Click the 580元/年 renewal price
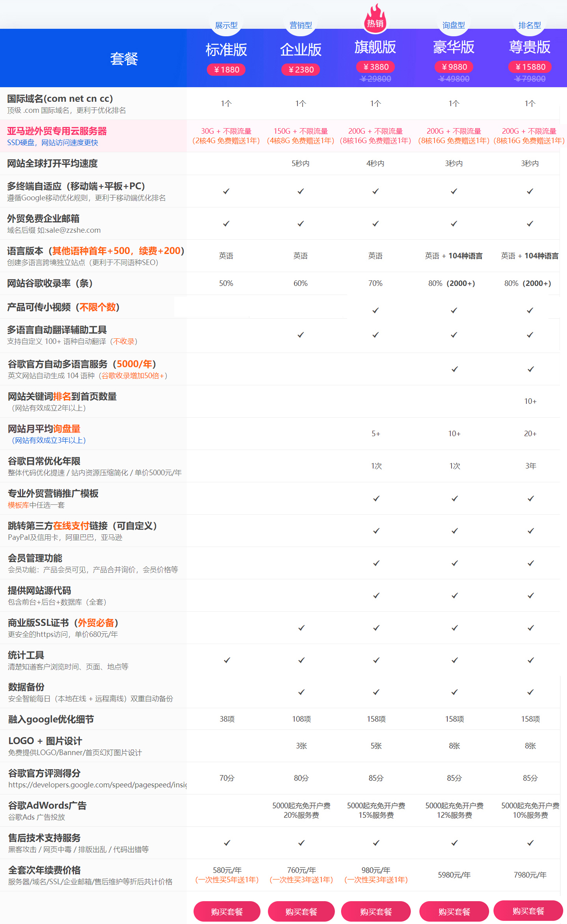This screenshot has height=924, width=567. (x=227, y=870)
